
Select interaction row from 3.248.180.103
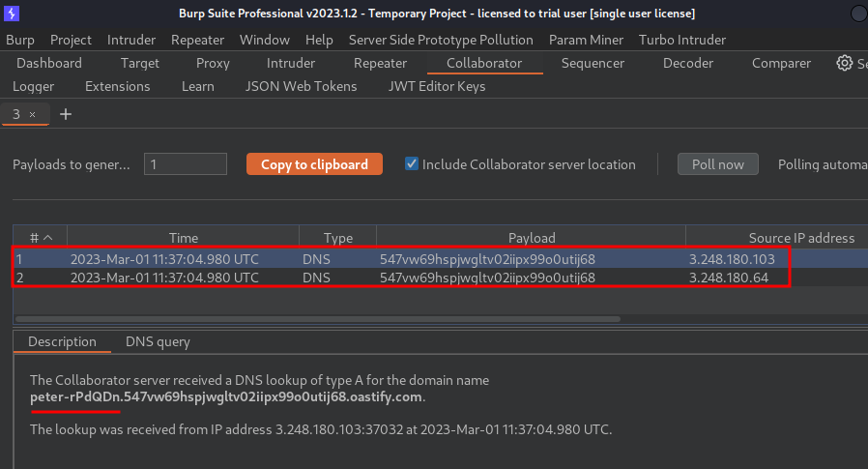point(441,258)
